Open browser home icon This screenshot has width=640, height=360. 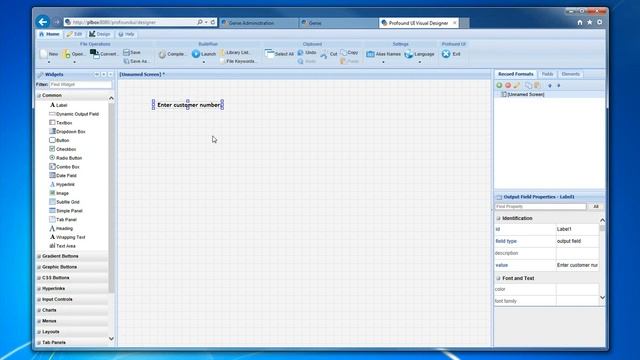[580, 22]
